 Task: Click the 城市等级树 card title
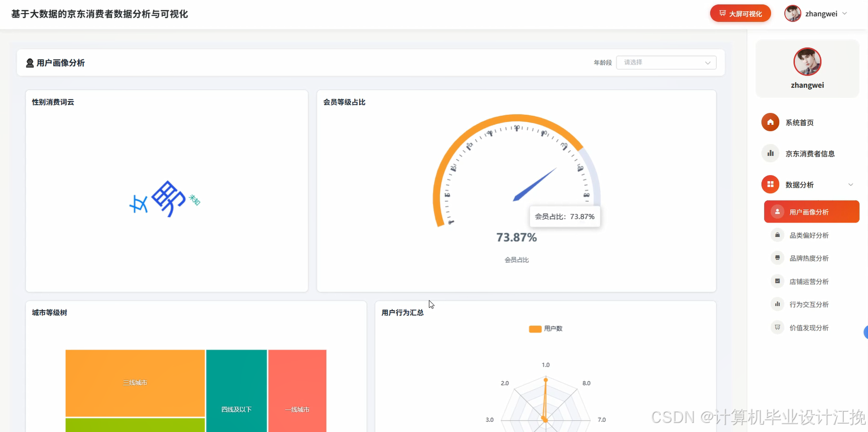point(50,312)
